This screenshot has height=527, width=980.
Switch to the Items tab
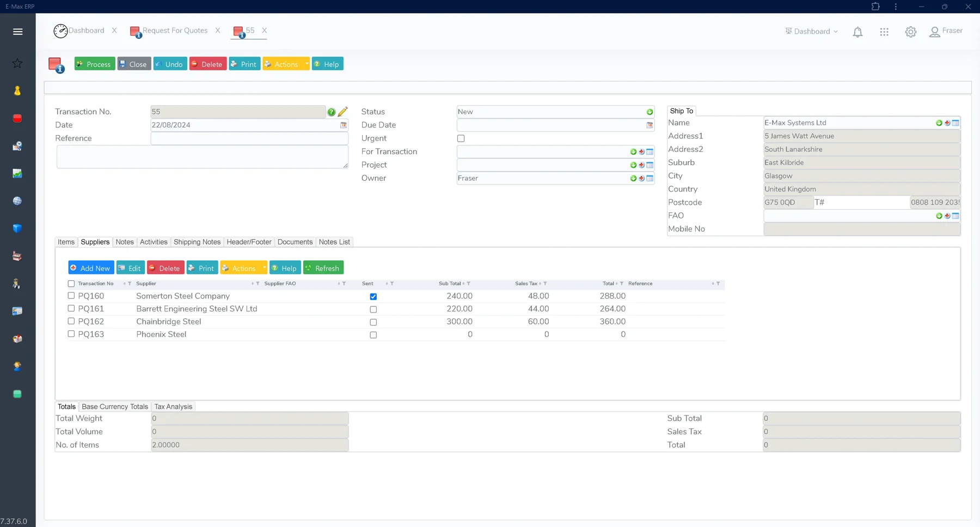(66, 242)
